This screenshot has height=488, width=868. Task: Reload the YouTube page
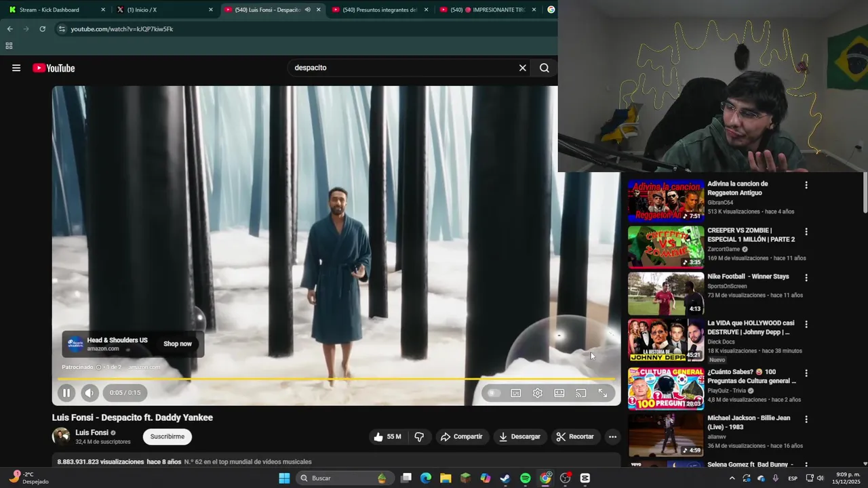42,29
